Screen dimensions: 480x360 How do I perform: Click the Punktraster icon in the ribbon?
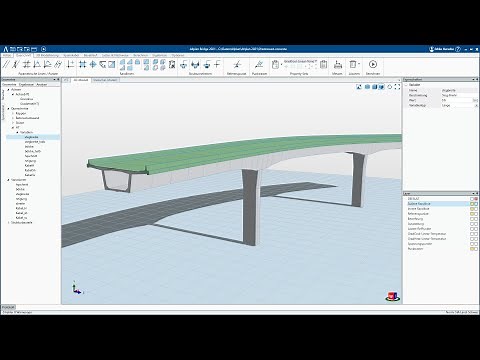click(x=259, y=64)
